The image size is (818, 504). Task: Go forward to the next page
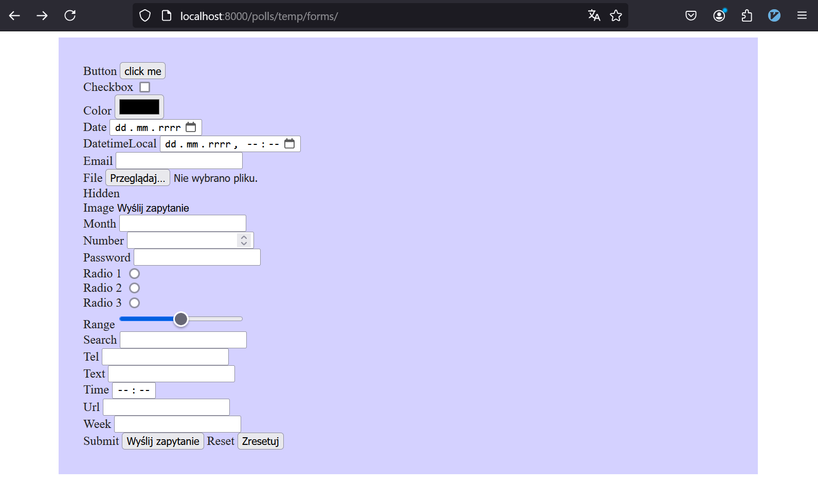coord(42,15)
